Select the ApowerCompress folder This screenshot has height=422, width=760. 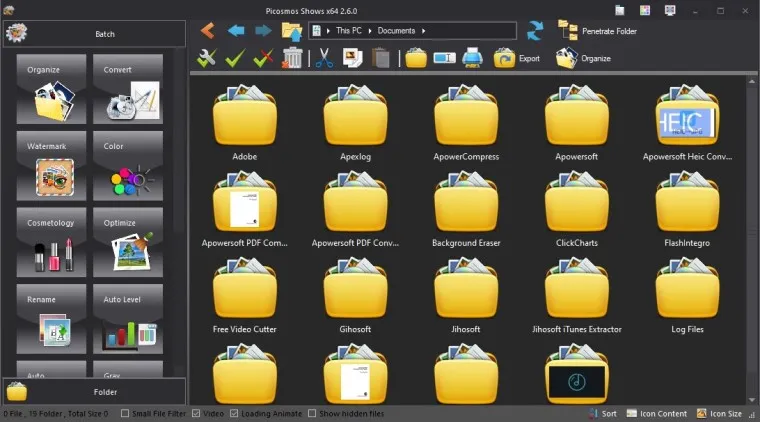[x=466, y=123]
